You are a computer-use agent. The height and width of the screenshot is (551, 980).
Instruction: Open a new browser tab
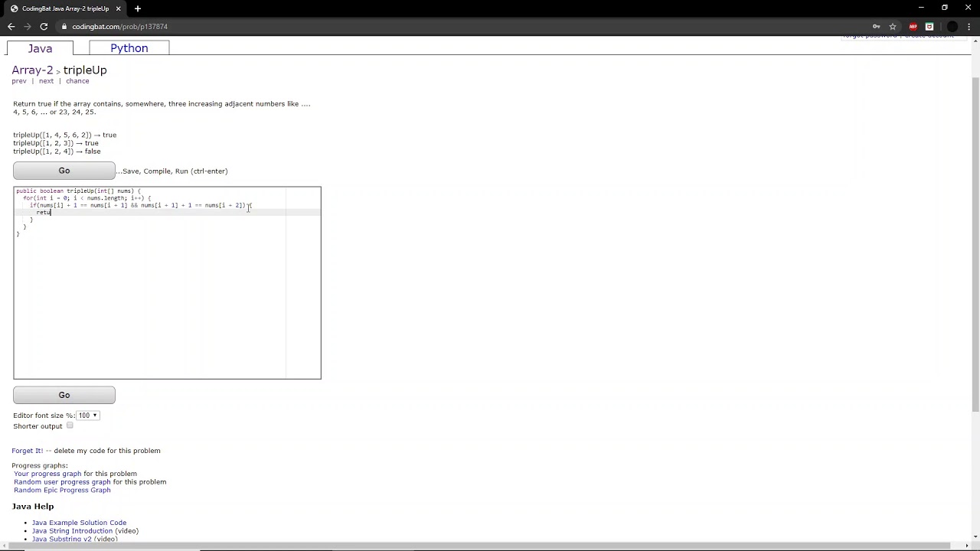point(138,8)
